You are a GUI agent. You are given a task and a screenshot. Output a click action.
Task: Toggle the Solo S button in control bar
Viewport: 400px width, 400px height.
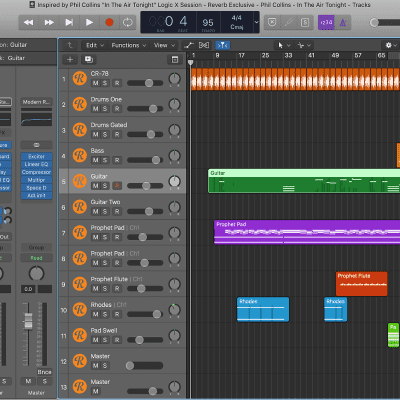pyautogui.click(x=305, y=22)
